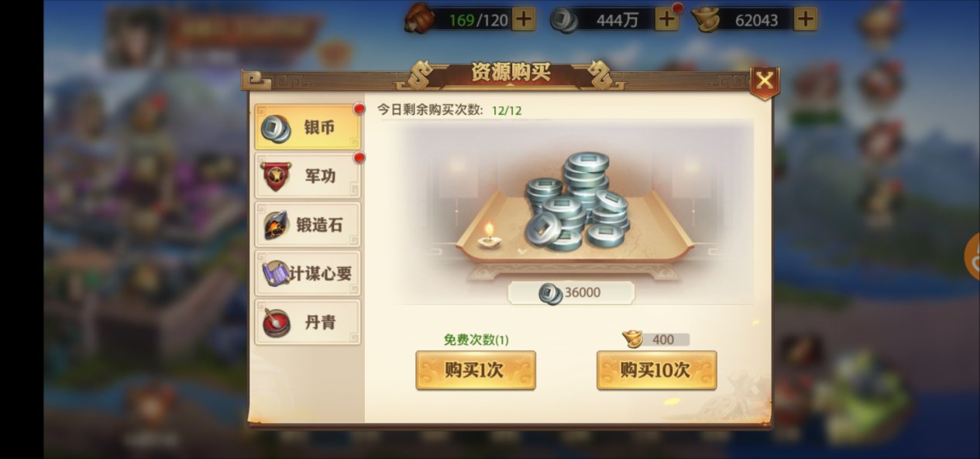
Task: Click the 36000 silver reward label
Action: [571, 293]
